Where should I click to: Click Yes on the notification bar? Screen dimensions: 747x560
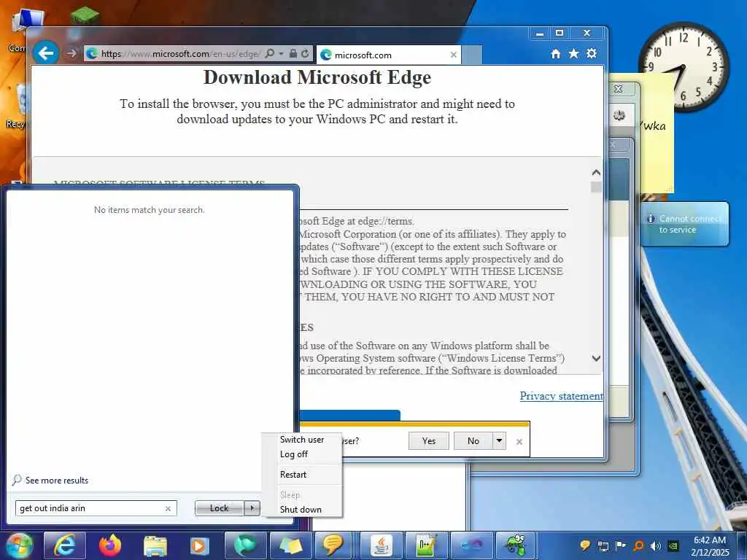[x=429, y=441]
